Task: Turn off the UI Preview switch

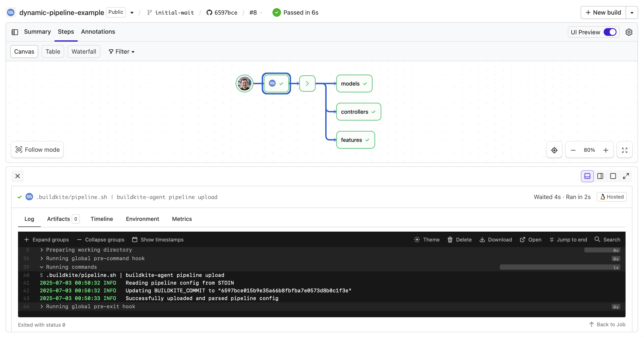Action: click(x=610, y=32)
